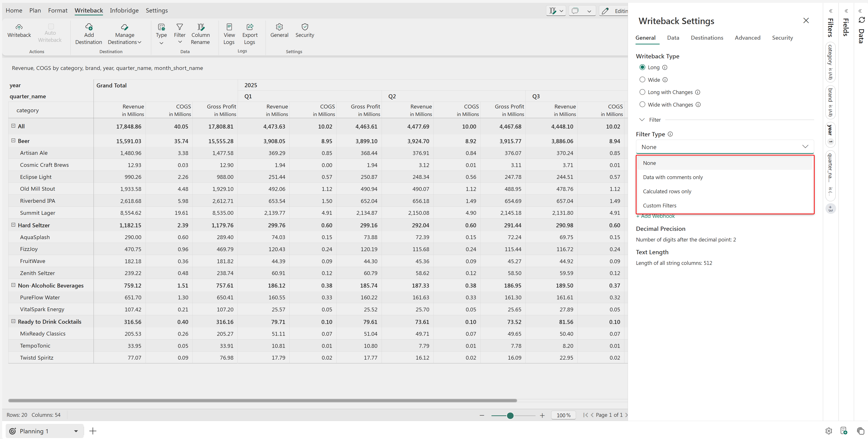The width and height of the screenshot is (868, 439).
Task: Open the Infobridge ribbon tab
Action: [x=124, y=10]
